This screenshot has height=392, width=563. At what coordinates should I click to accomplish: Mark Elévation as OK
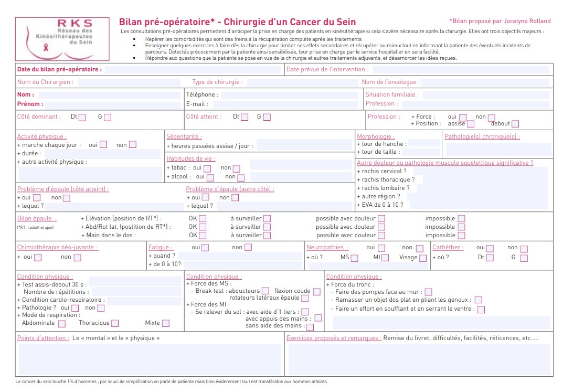203,219
